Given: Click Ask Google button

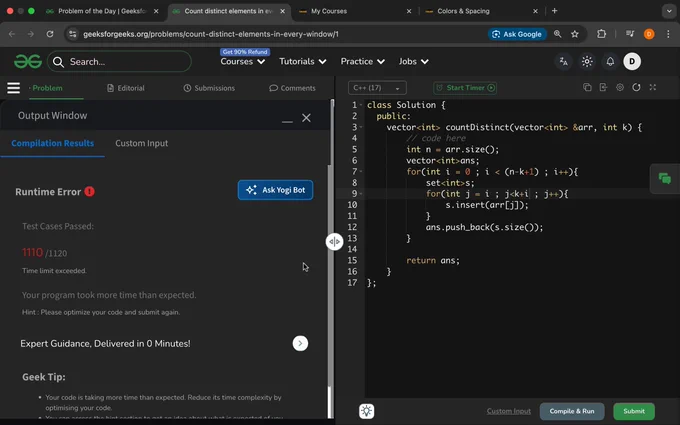Looking at the screenshot, I should [x=517, y=34].
